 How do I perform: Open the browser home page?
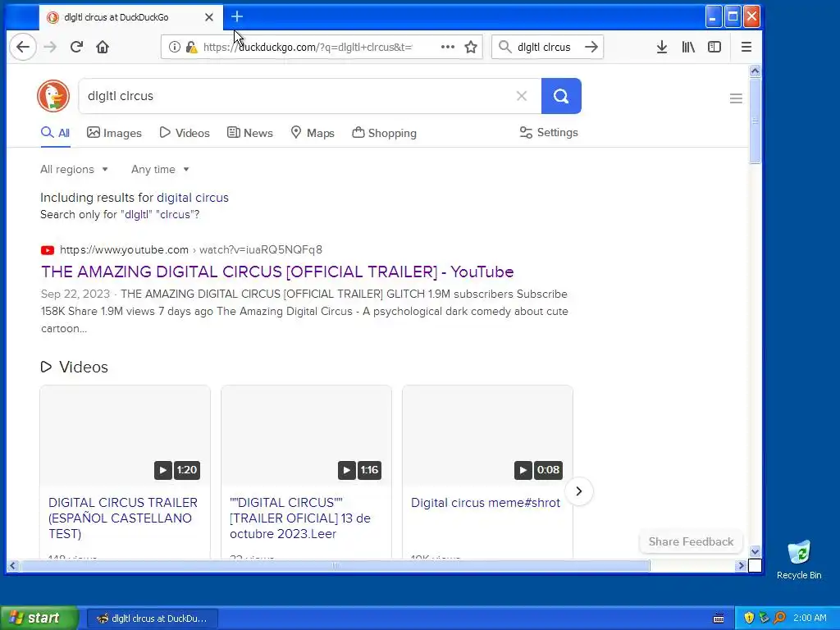(x=103, y=47)
